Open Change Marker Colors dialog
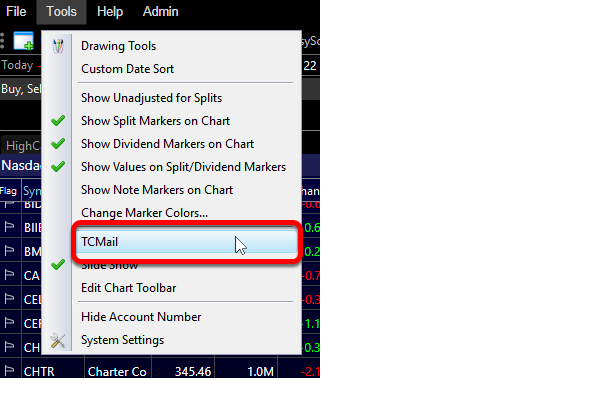Image resolution: width=610 pixels, height=416 pixels. click(x=144, y=213)
